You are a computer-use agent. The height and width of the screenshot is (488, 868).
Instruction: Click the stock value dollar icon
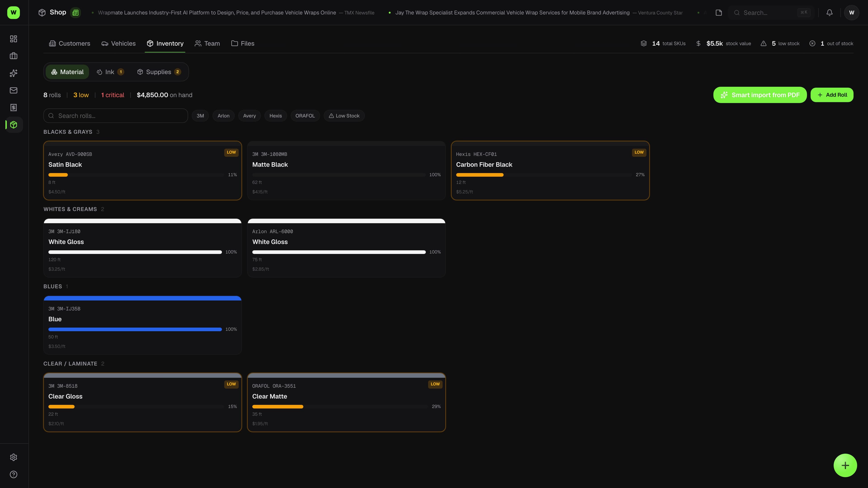[698, 43]
